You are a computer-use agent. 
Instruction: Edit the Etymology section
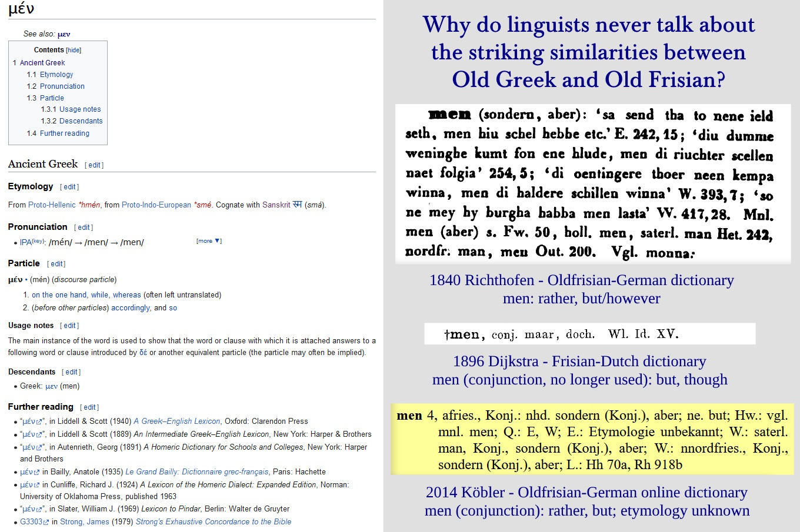tap(69, 187)
